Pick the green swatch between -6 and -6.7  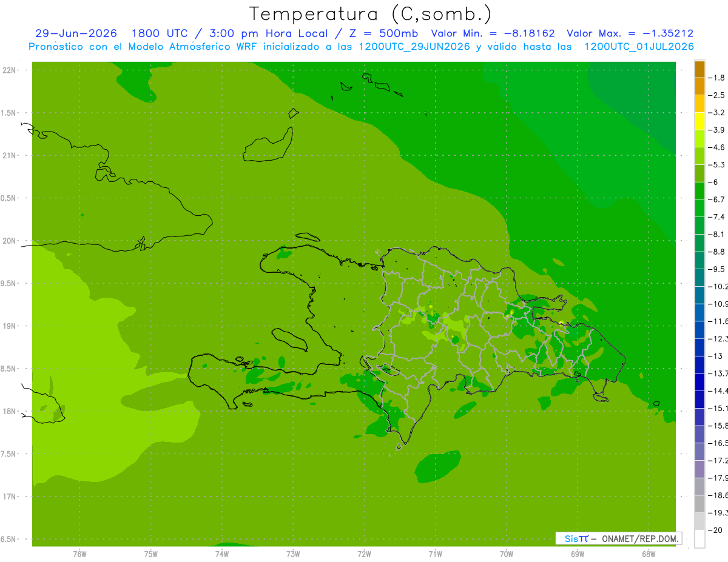(x=699, y=190)
